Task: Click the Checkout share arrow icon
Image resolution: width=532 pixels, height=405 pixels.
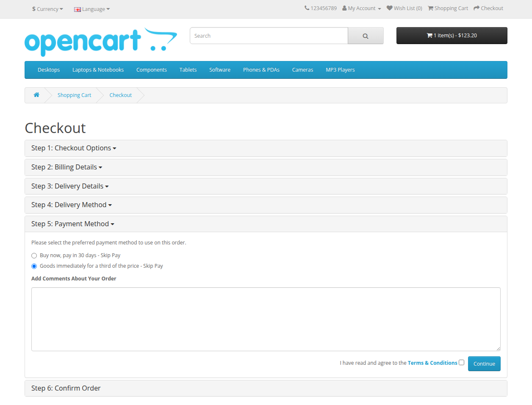Action: 477,8
